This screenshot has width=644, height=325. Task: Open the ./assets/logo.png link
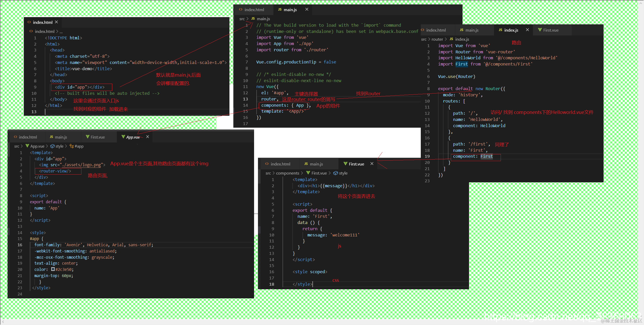coord(81,165)
